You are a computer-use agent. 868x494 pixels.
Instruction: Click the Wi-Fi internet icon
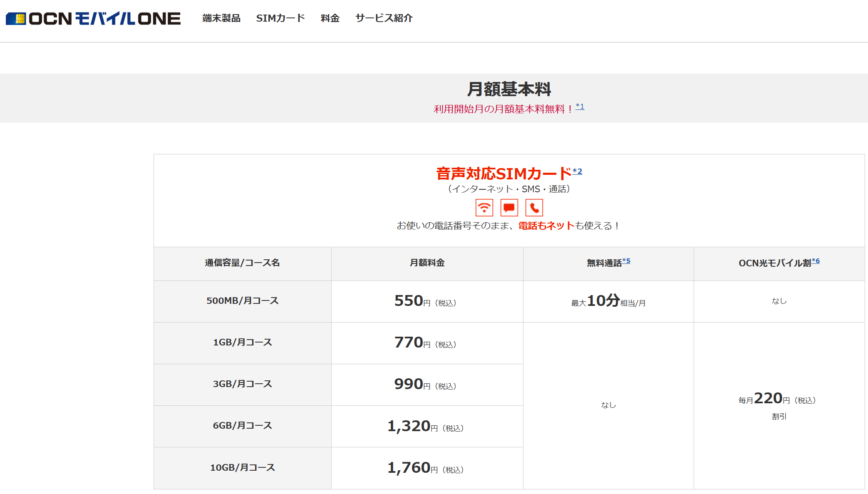tap(484, 207)
